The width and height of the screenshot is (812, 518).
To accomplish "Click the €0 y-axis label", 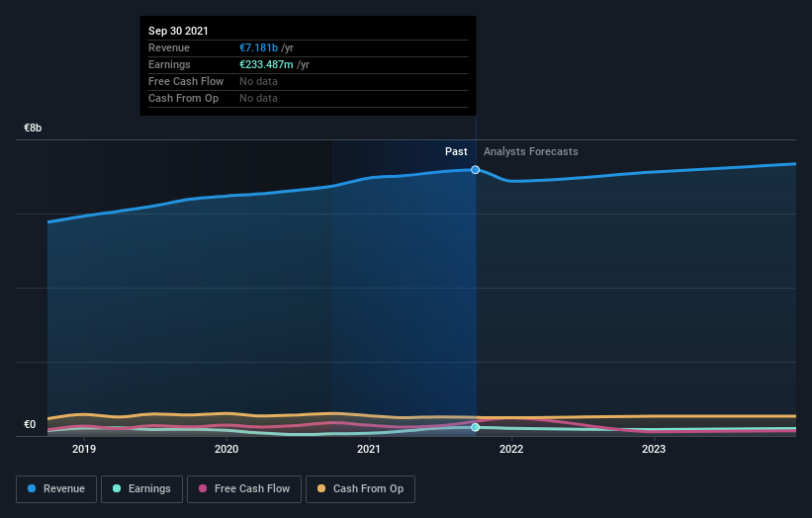I will click(30, 424).
